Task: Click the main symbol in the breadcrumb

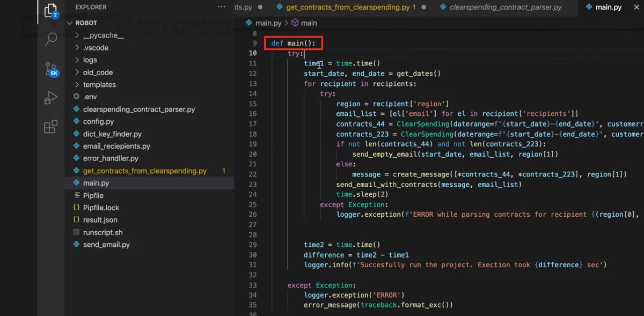Action: coord(309,23)
